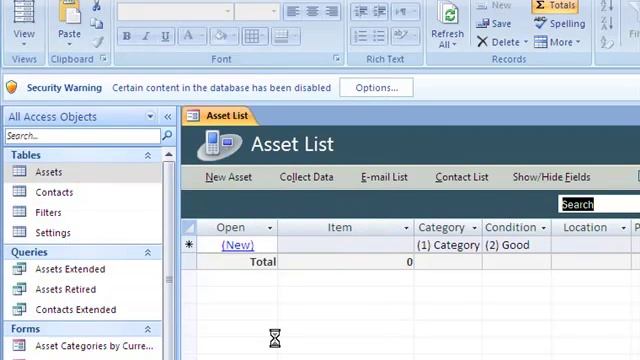The width and height of the screenshot is (640, 360).
Task: Click the Options... security button
Action: [376, 87]
